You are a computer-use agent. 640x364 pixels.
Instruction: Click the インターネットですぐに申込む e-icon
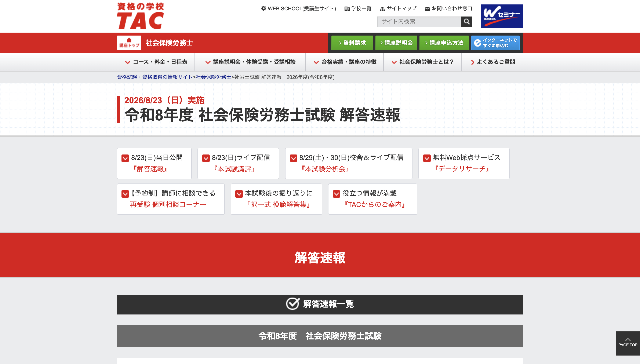[x=477, y=43]
